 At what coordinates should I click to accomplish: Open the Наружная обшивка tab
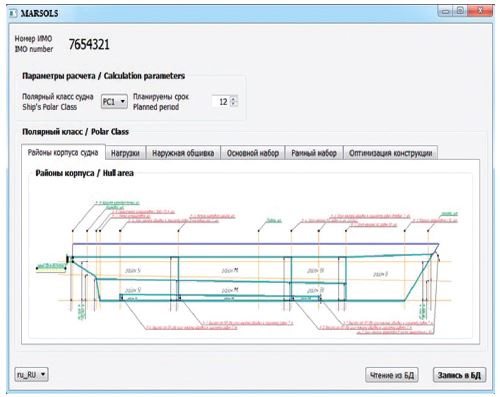(x=183, y=153)
